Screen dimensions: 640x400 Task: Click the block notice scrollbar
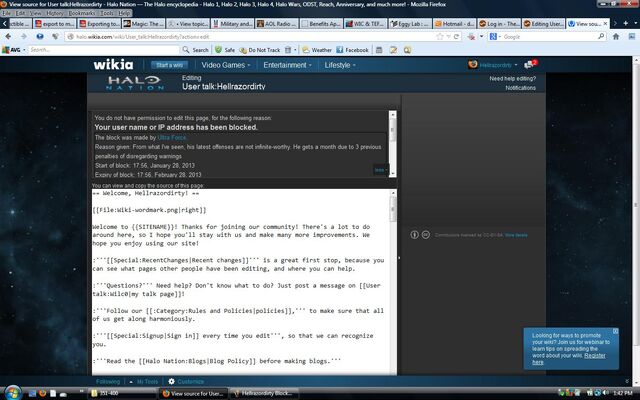[x=392, y=144]
